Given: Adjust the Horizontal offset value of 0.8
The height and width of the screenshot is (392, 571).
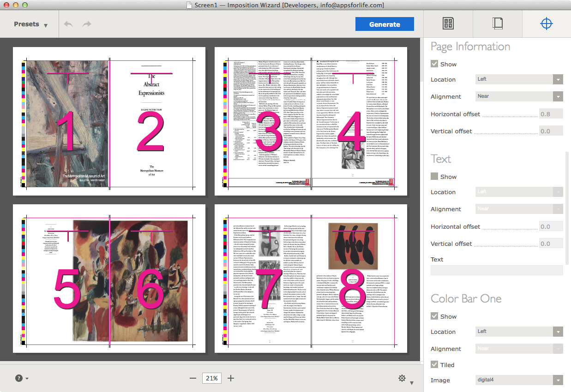Looking at the screenshot, I should [551, 114].
